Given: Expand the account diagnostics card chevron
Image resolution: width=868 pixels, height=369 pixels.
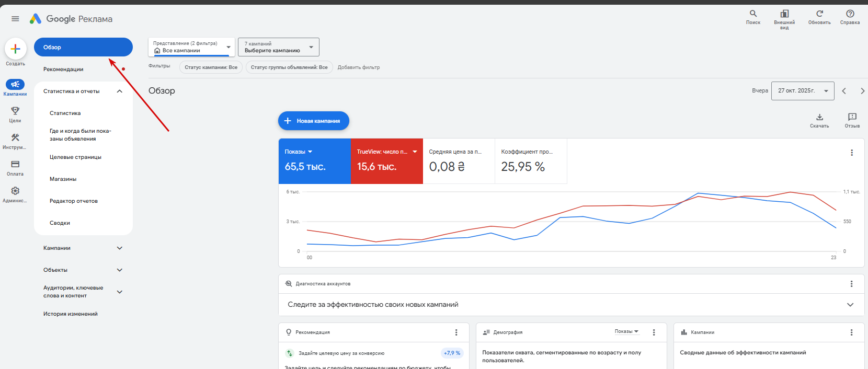Looking at the screenshot, I should (x=850, y=305).
